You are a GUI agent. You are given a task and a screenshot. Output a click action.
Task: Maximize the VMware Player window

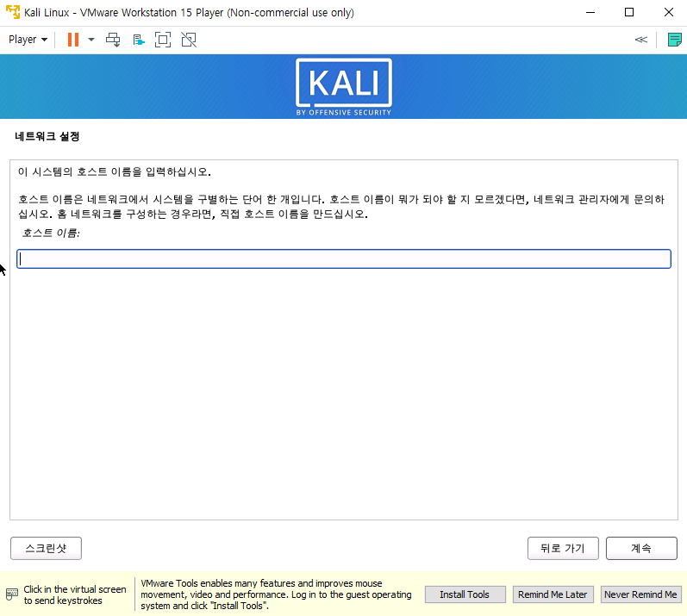click(x=629, y=12)
